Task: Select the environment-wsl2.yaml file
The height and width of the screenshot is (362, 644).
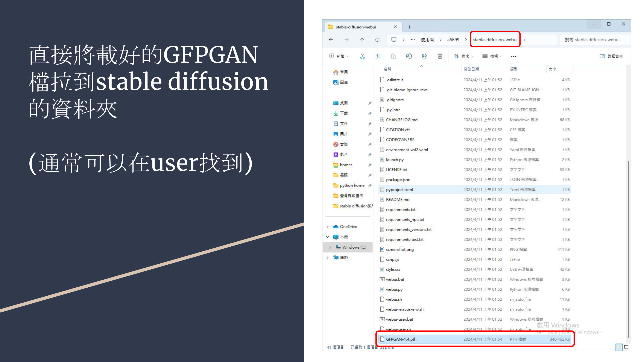Action: pyautogui.click(x=474, y=150)
